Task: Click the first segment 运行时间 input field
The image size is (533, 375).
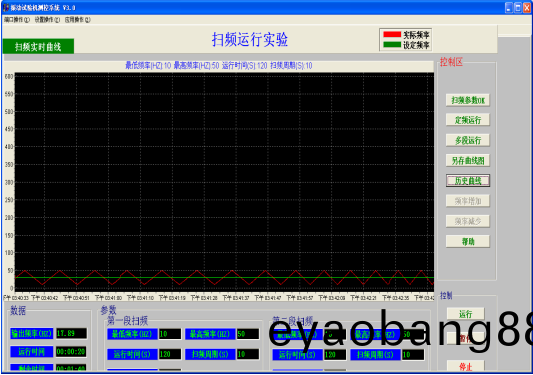Action: 170,354
